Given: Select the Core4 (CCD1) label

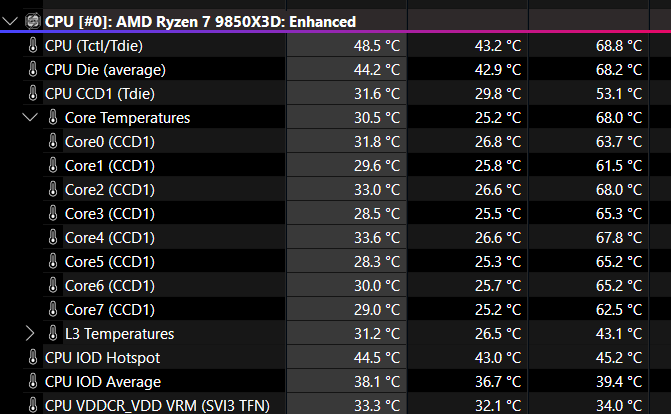Looking at the screenshot, I should 110,238.
